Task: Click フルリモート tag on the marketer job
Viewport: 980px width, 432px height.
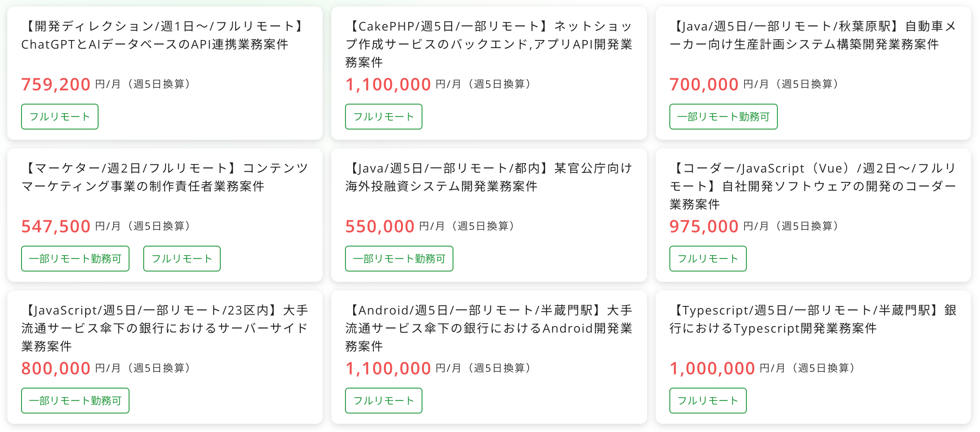Action: (182, 259)
